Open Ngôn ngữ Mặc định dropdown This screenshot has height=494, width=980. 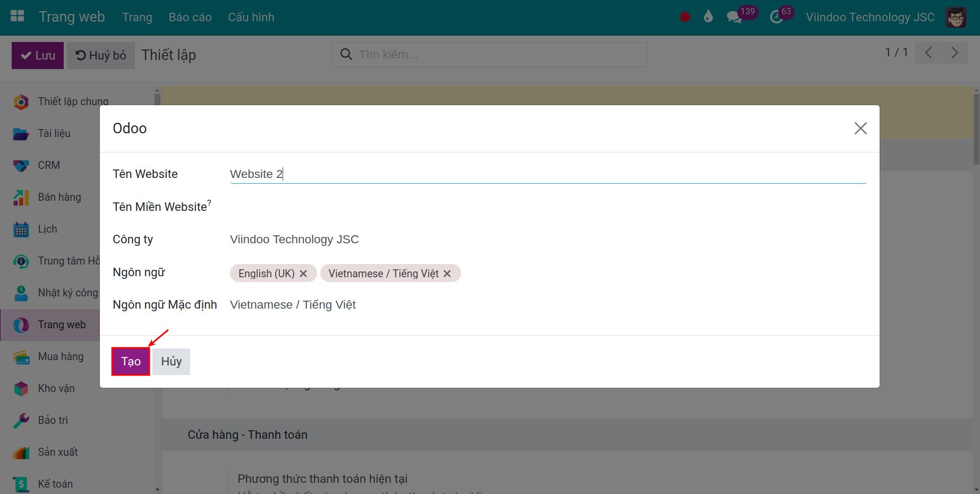tap(548, 305)
